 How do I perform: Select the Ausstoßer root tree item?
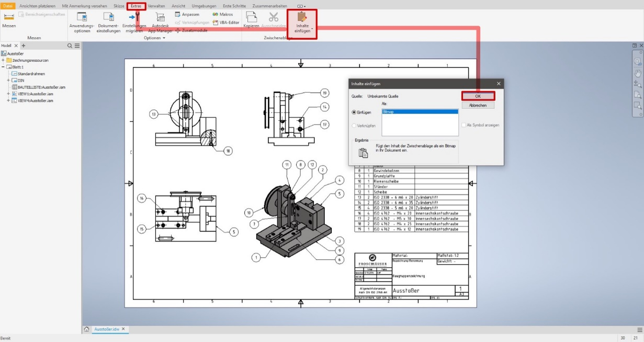12,53
